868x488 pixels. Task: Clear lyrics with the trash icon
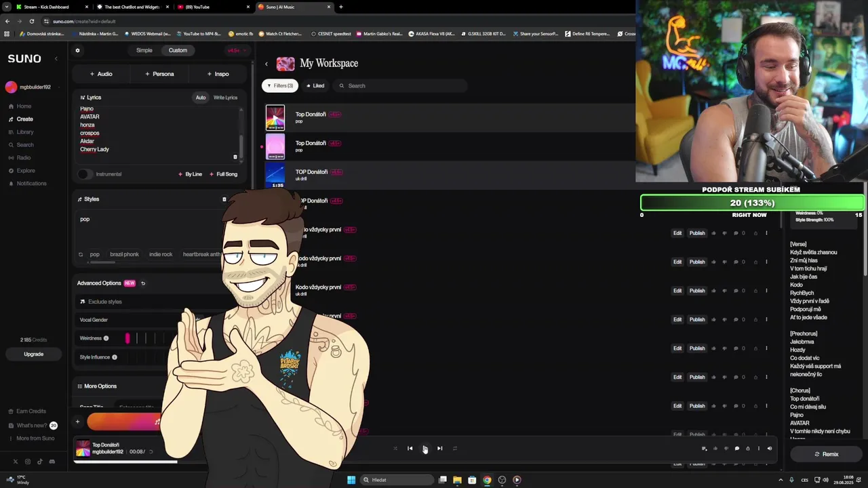point(235,157)
